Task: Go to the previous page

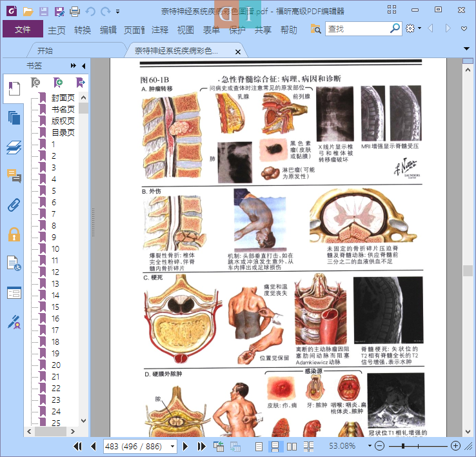Action: (x=94, y=447)
